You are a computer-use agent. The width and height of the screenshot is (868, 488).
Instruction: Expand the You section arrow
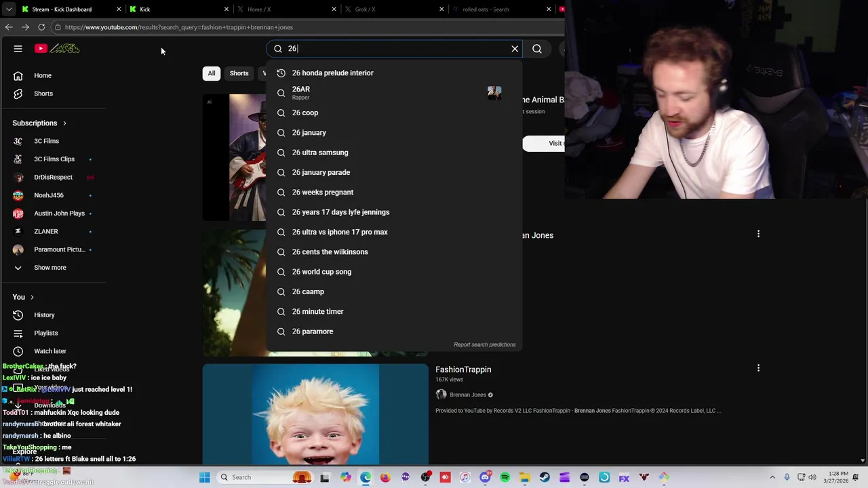pyautogui.click(x=32, y=298)
